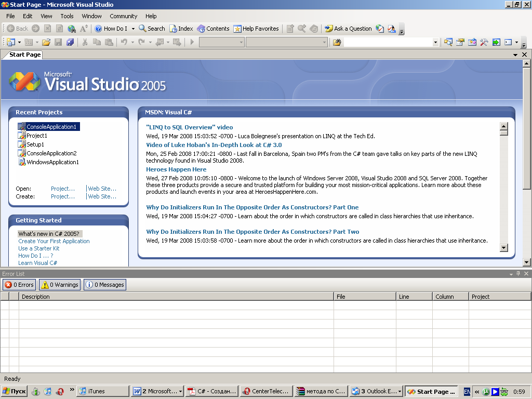This screenshot has width=532, height=399.
Task: Click the Open File folder icon
Action: 46,42
